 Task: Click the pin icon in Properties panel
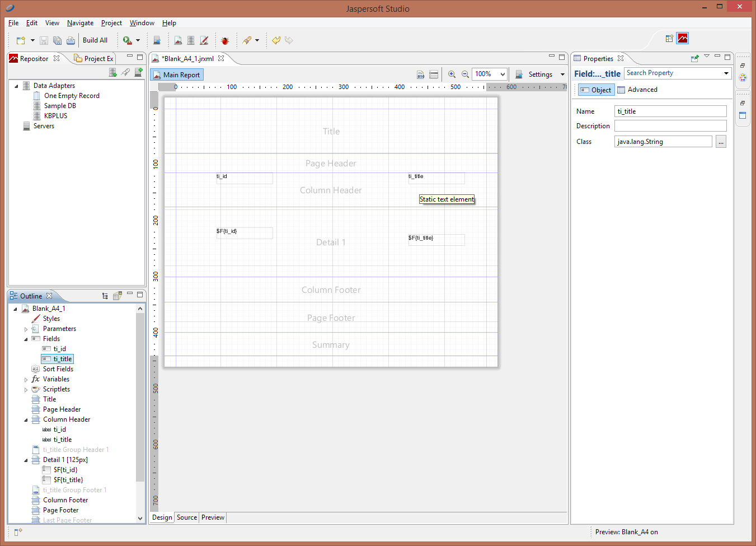(x=695, y=58)
